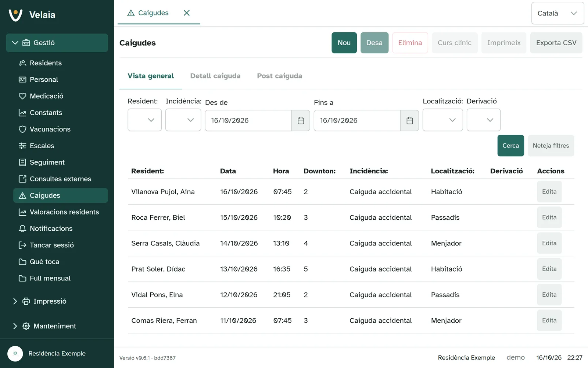588x368 pixels.
Task: Open calendar picker for Des de date
Action: pyautogui.click(x=301, y=120)
